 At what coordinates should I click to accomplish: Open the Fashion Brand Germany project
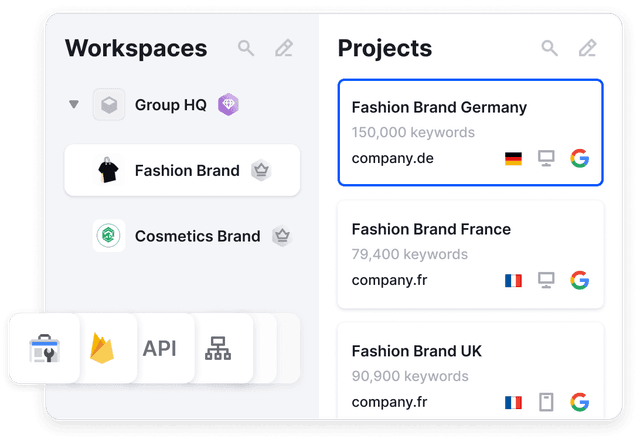coord(470,132)
